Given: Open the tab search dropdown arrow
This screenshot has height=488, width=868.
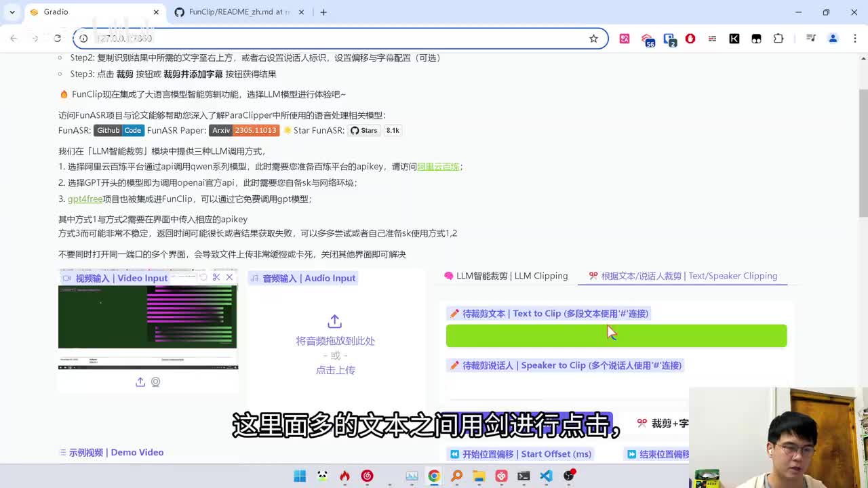Looking at the screenshot, I should [12, 12].
